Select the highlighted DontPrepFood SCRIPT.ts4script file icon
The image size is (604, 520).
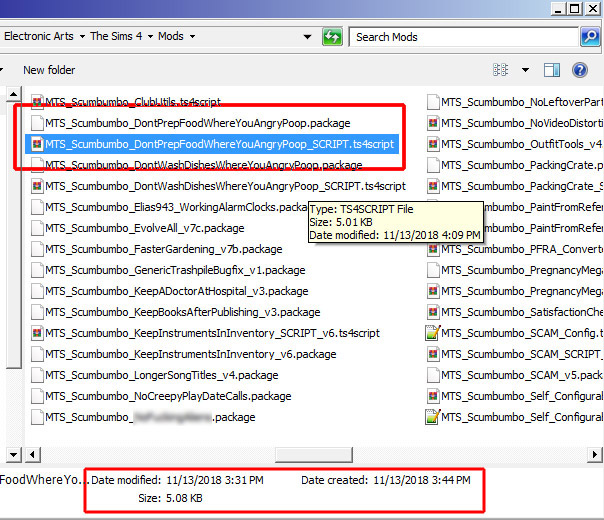pos(37,144)
